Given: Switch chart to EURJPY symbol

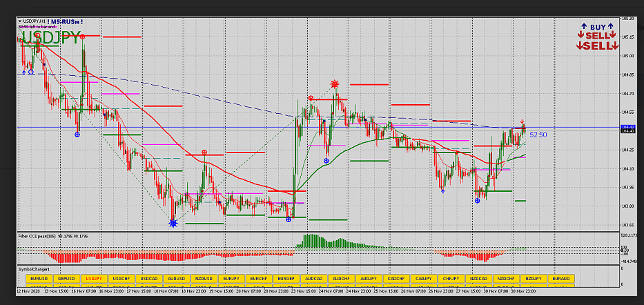Looking at the screenshot, I should pos(231,278).
